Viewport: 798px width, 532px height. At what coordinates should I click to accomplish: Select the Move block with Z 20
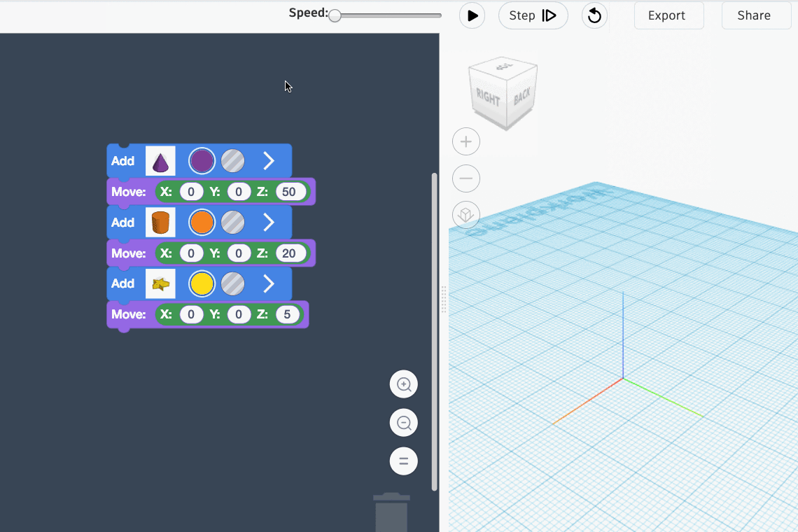point(211,253)
